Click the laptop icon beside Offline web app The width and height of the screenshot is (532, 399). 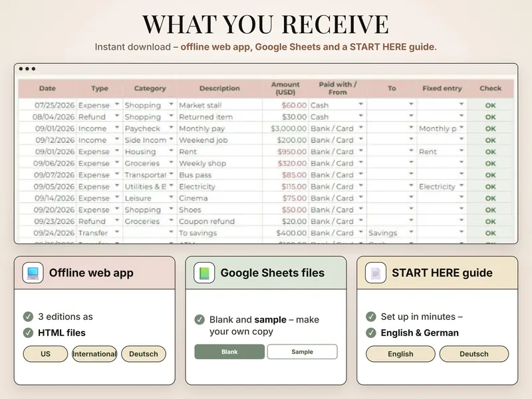(33, 273)
